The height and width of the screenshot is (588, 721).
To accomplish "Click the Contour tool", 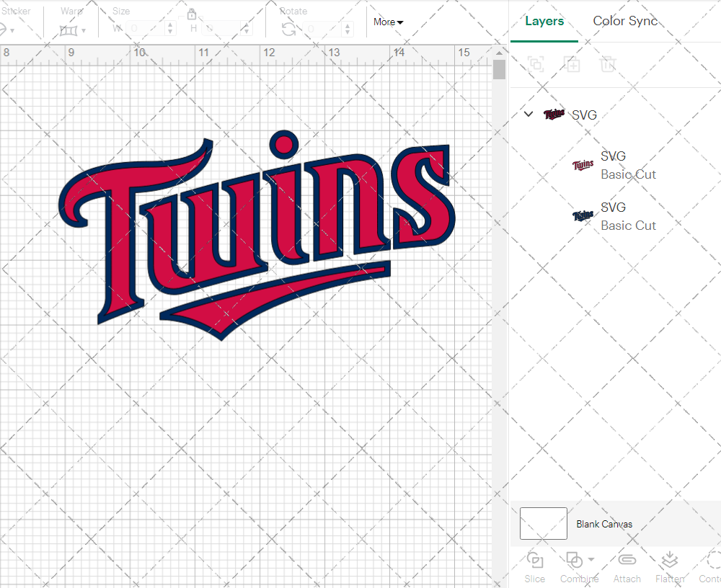I will click(x=711, y=567).
